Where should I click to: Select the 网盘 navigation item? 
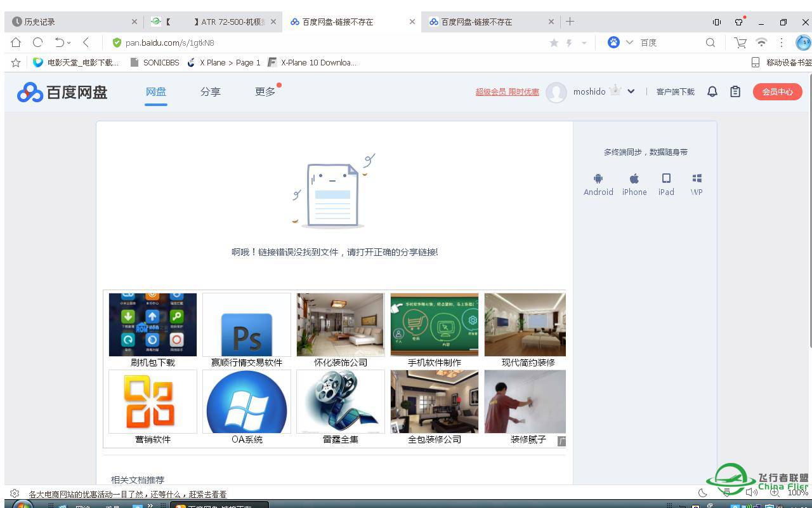(x=155, y=91)
